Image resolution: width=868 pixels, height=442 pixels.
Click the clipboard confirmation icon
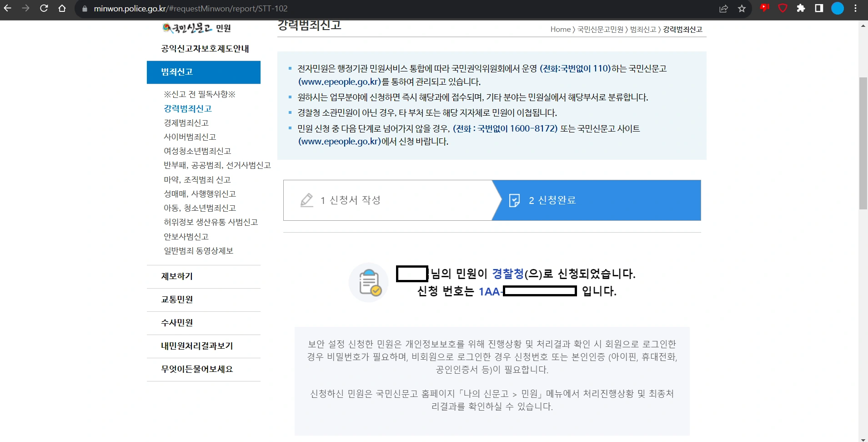pos(369,282)
